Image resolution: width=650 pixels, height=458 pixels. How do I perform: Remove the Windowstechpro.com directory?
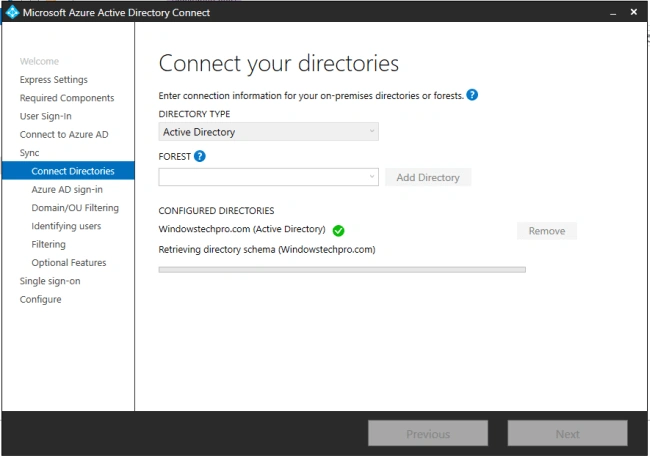[546, 231]
